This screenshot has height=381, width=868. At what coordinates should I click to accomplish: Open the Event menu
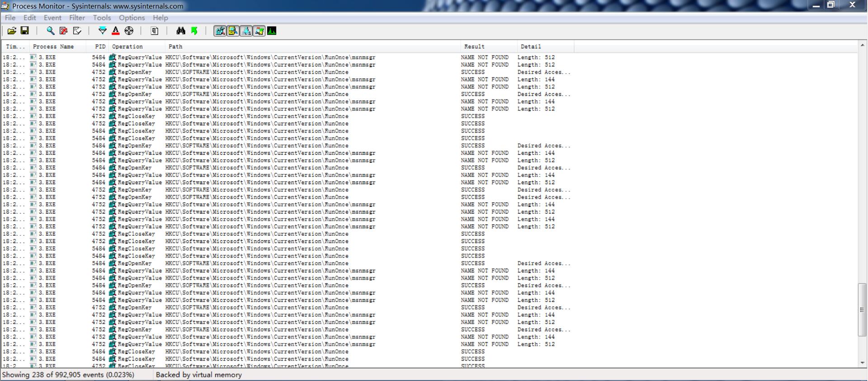tap(52, 18)
